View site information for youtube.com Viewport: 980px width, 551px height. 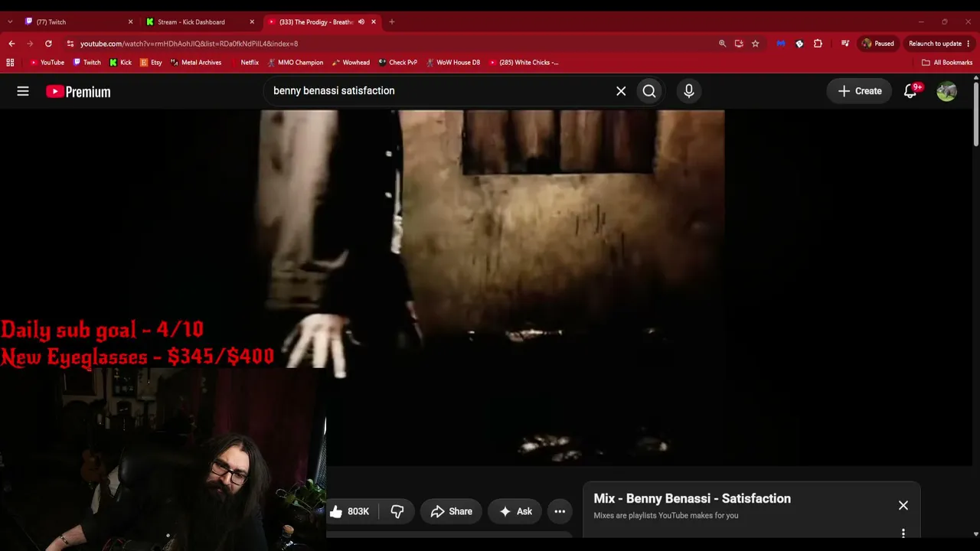coord(70,44)
